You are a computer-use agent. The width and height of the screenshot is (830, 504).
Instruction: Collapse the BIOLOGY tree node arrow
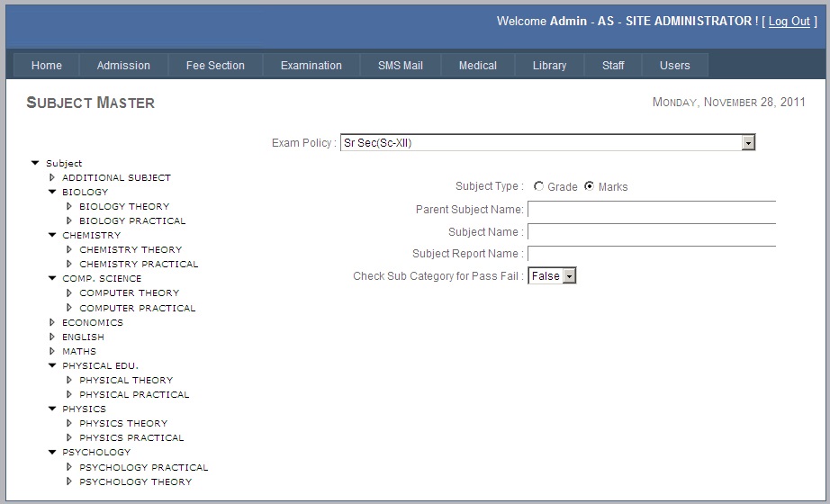coord(52,192)
